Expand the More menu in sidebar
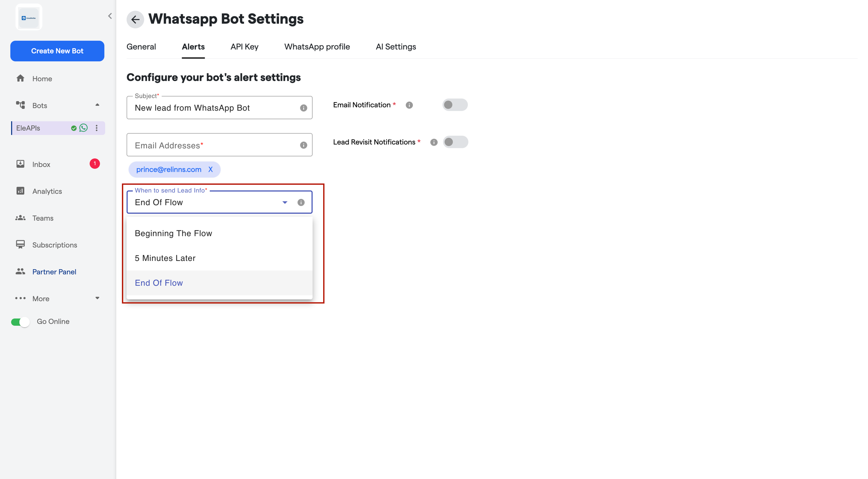 click(x=97, y=298)
